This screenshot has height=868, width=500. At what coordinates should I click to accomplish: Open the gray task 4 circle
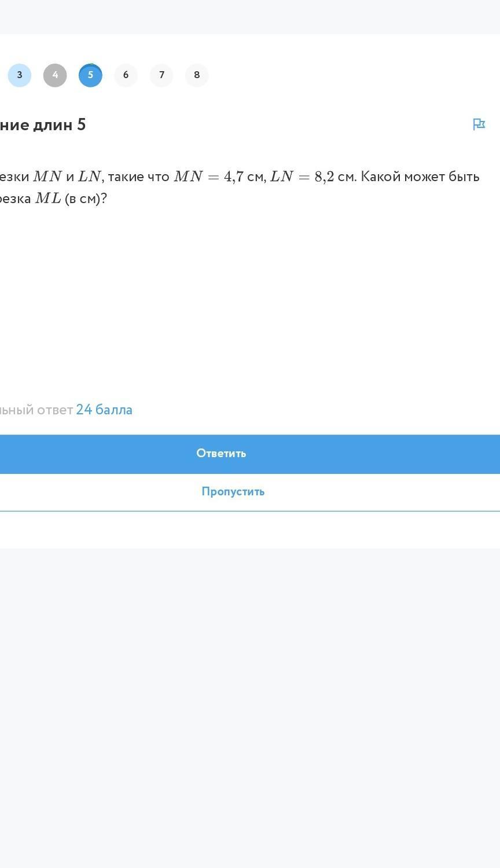pyautogui.click(x=55, y=75)
